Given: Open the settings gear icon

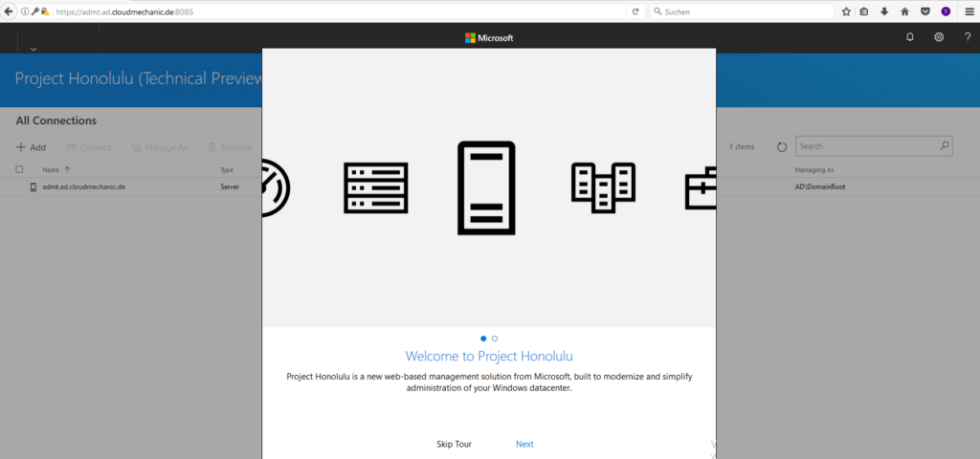Looking at the screenshot, I should pos(939,37).
